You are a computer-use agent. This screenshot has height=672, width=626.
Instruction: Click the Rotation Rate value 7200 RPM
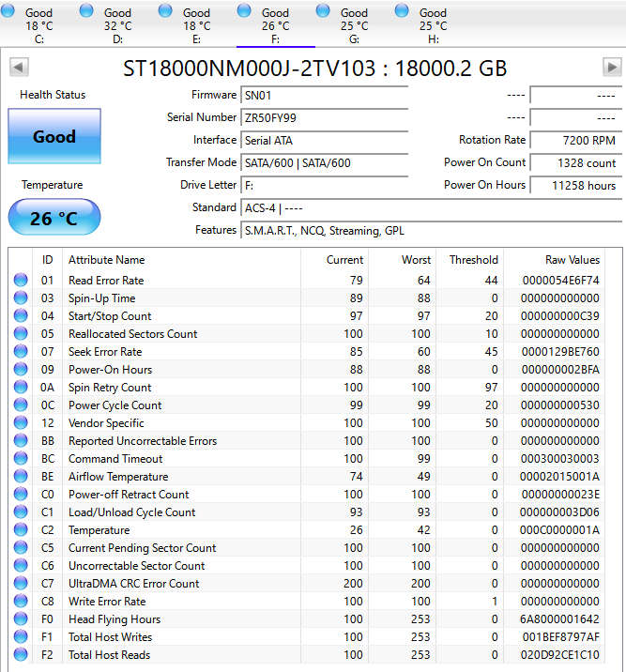point(576,140)
